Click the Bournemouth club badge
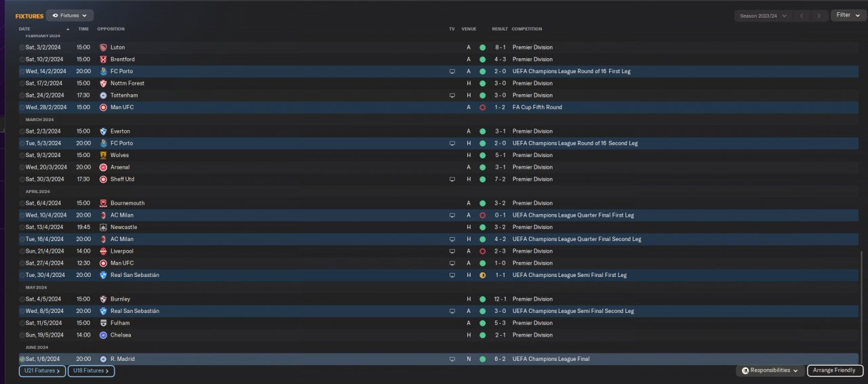 (103, 203)
